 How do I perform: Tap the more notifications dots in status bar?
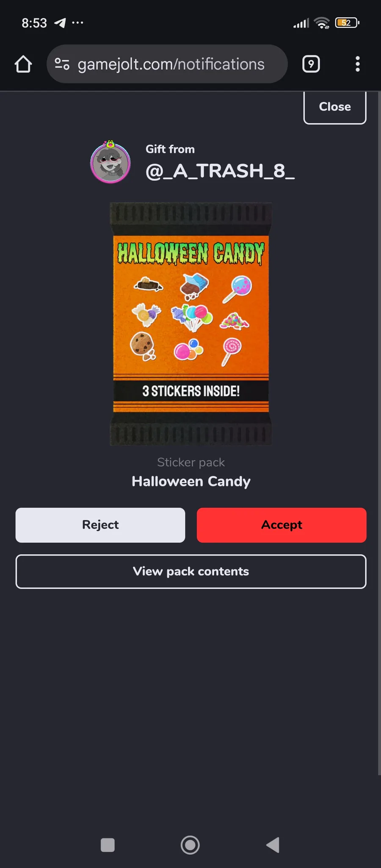click(77, 22)
